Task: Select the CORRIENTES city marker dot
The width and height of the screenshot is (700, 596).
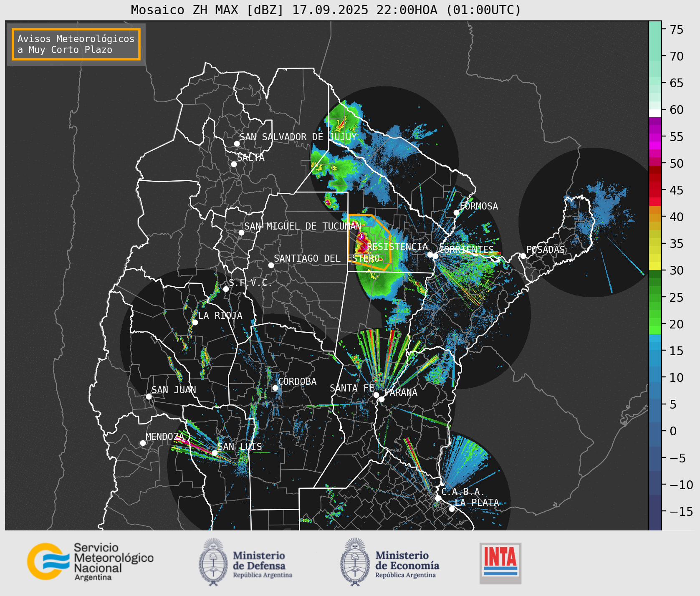Action: coord(435,256)
